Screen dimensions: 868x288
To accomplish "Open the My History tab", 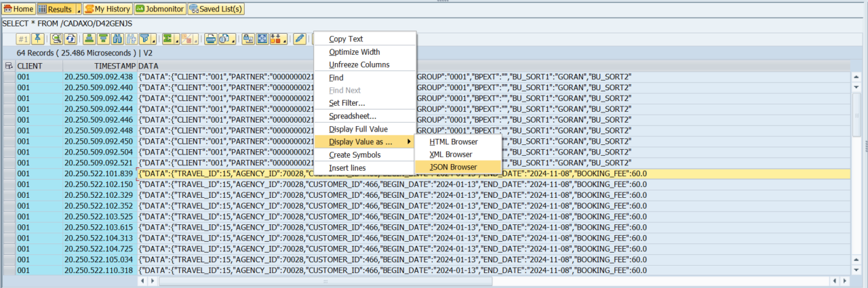I will coord(108,9).
